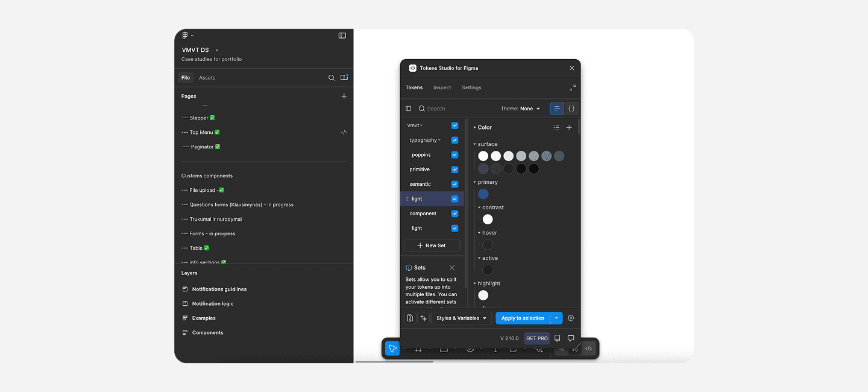The width and height of the screenshot is (868, 392).
Task: Collapse the contrast subgroup
Action: pyautogui.click(x=479, y=207)
